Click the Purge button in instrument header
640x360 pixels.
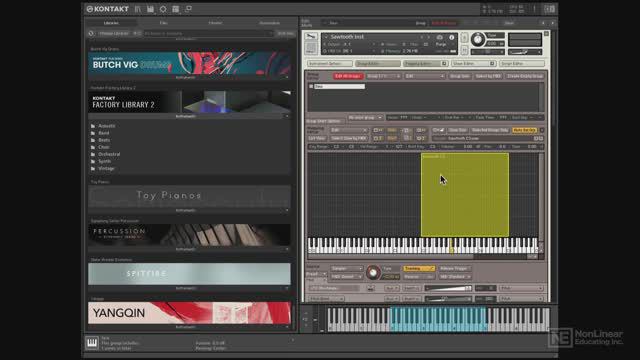(441, 44)
